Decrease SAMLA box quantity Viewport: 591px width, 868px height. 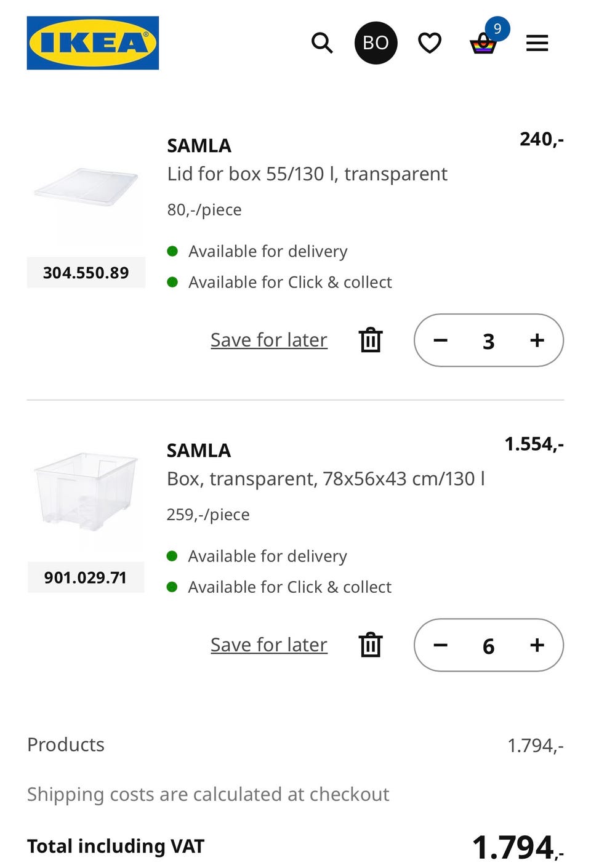point(441,645)
